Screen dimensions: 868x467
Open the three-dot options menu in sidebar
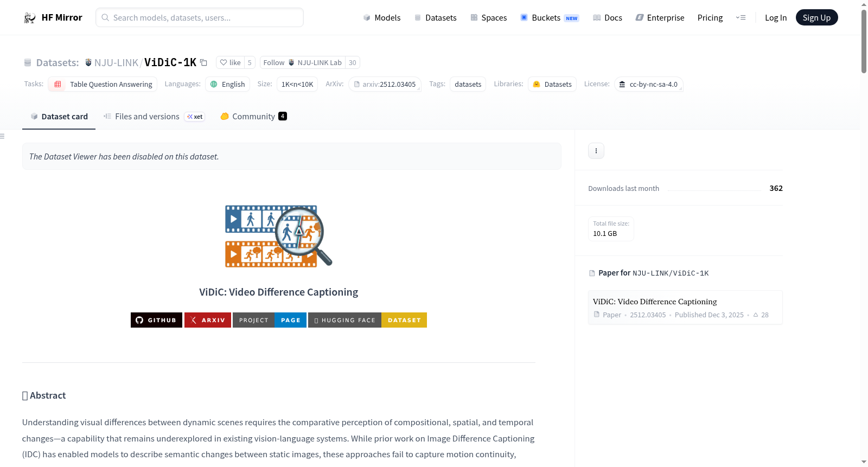(x=596, y=151)
